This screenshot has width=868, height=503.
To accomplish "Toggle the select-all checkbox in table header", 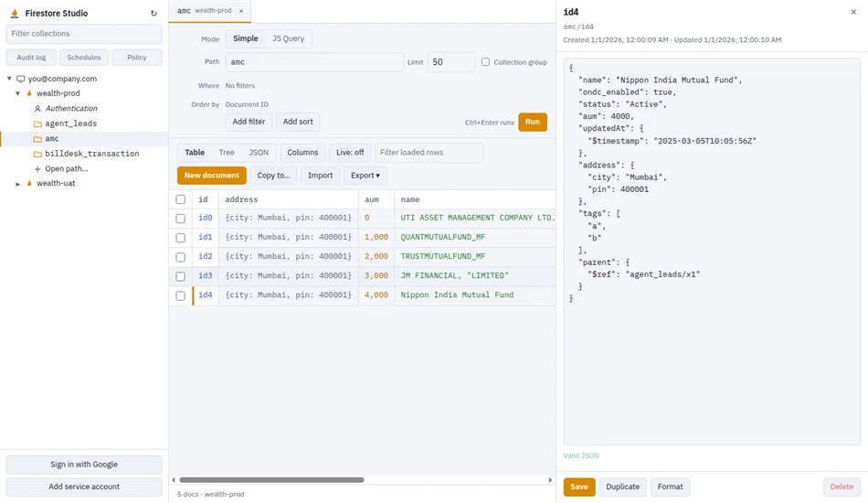I will 181,199.
